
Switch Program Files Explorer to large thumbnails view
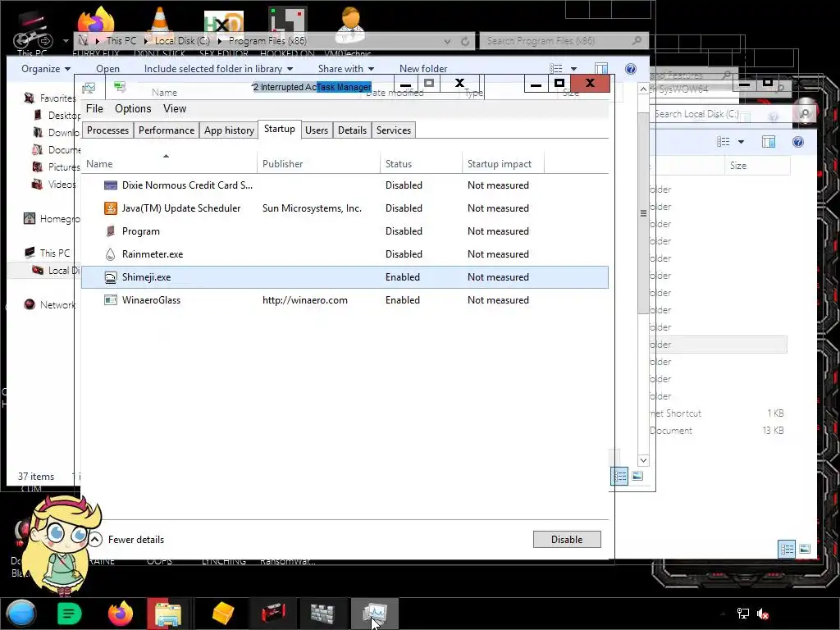tap(637, 477)
